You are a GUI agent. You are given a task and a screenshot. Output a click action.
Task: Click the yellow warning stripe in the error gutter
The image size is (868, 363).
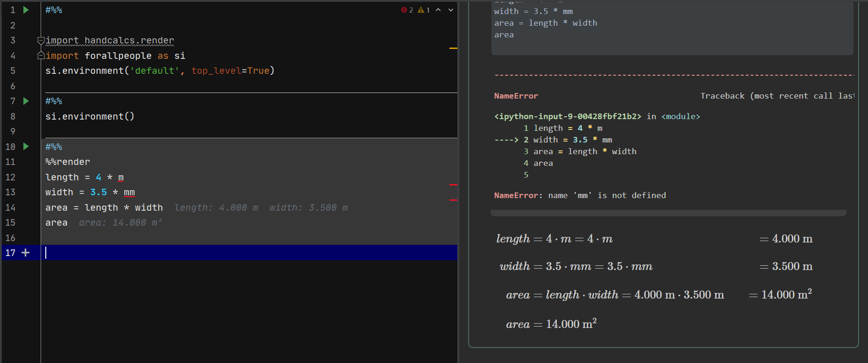(x=453, y=48)
